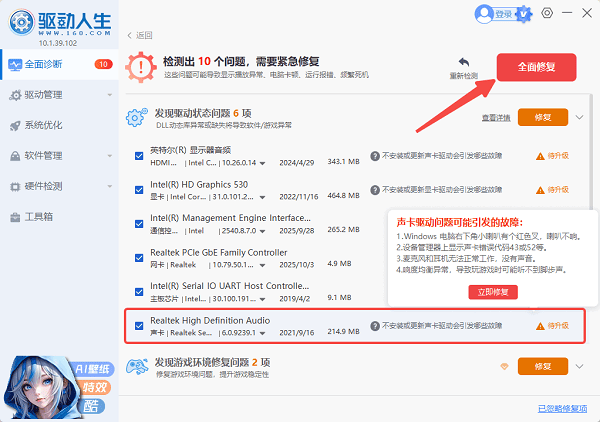
Task: Click the warning triangle on Intel HD Graphics 530
Action: click(539, 189)
